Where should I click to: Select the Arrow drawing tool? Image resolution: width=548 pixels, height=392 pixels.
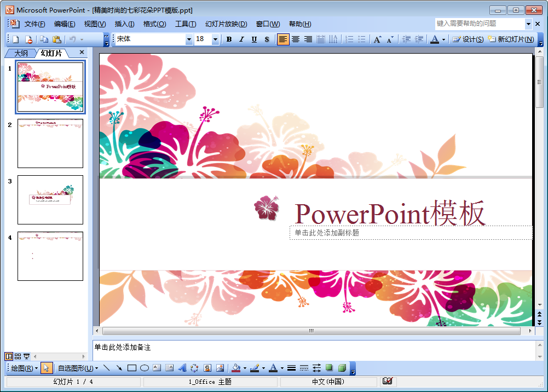tap(119, 367)
